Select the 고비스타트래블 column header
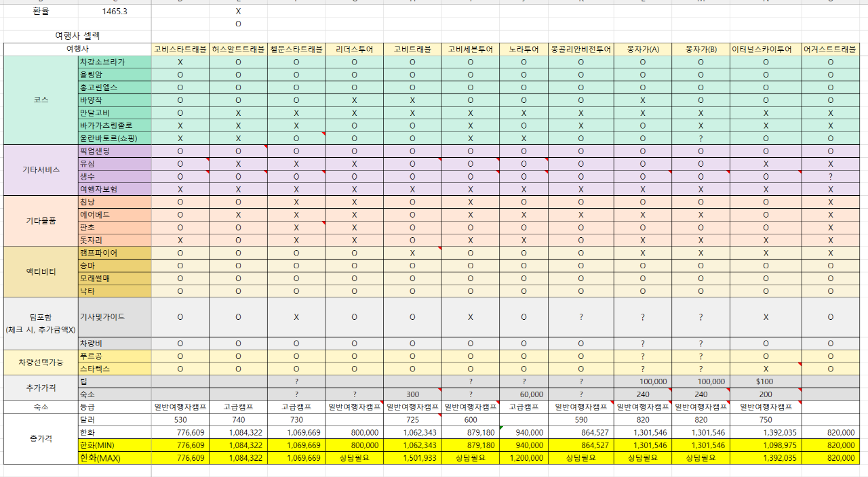This screenshot has height=477, width=868. tap(180, 49)
